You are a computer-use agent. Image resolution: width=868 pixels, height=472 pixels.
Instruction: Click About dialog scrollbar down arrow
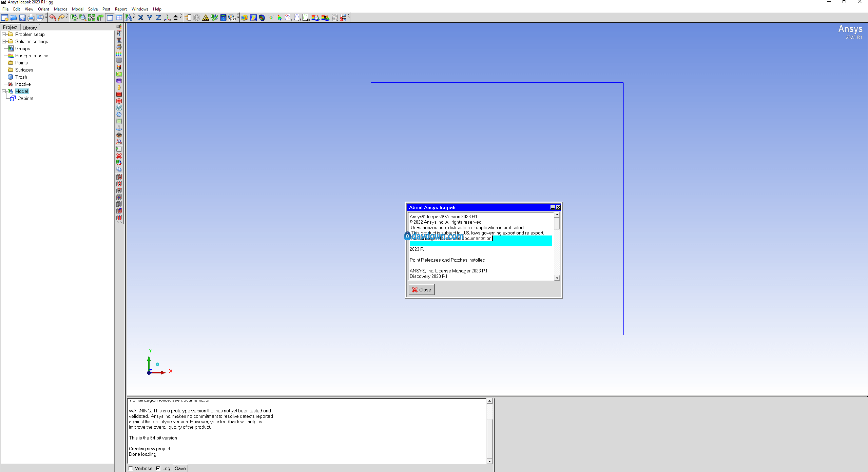click(557, 278)
